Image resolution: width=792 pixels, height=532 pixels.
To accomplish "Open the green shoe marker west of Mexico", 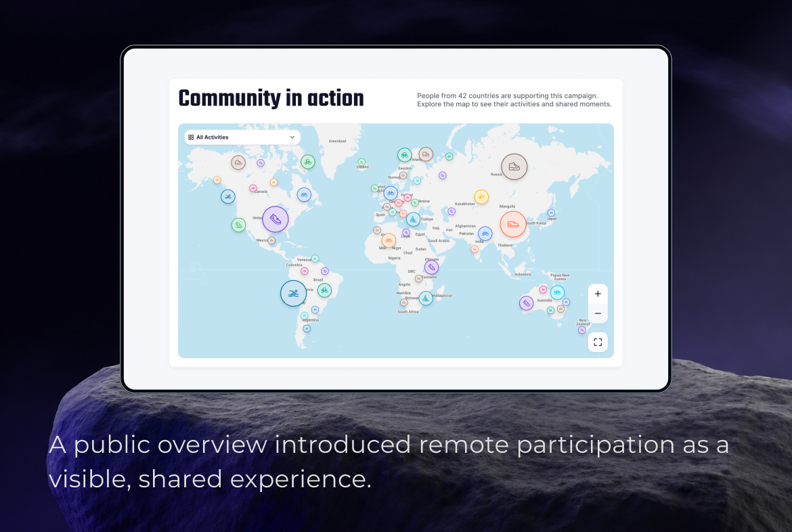I will pos(238,224).
